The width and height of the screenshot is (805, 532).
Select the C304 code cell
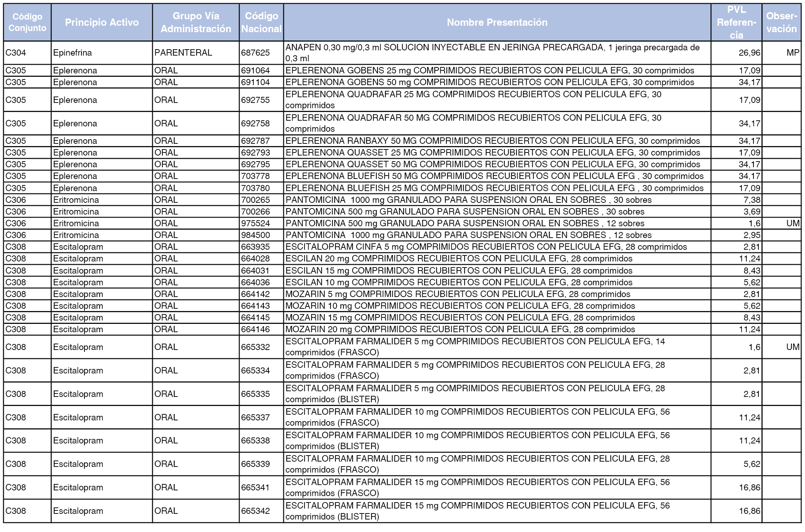27,53
